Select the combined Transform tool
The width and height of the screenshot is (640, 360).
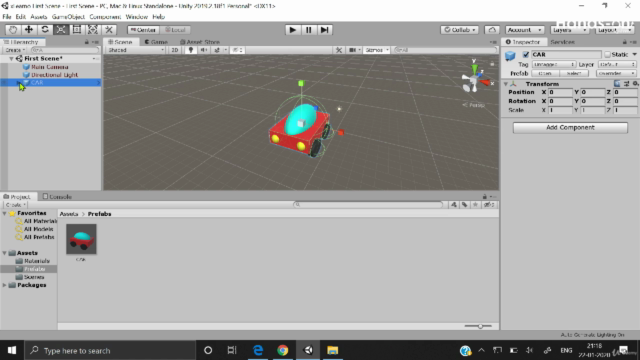point(93,30)
